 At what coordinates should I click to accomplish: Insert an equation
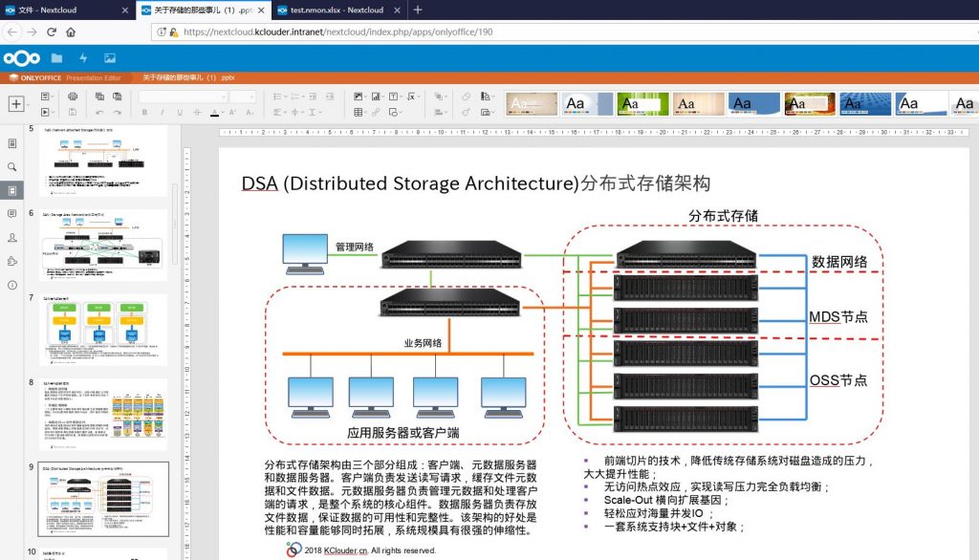pyautogui.click(x=413, y=97)
